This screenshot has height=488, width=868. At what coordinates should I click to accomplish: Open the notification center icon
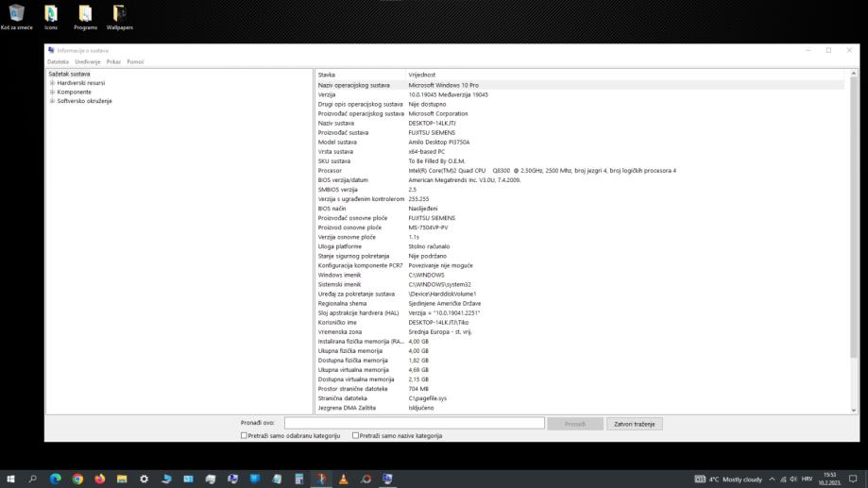pyautogui.click(x=853, y=480)
